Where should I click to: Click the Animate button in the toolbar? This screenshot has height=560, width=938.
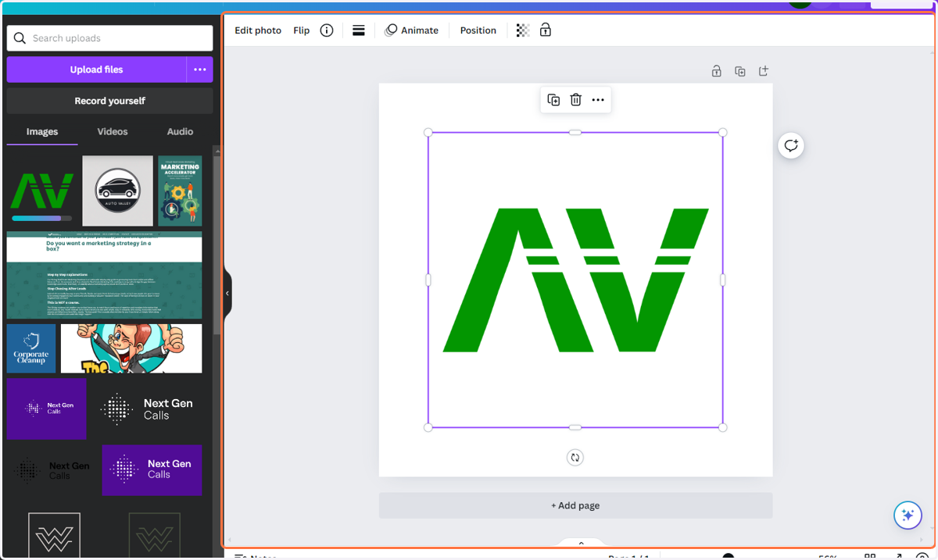(411, 30)
